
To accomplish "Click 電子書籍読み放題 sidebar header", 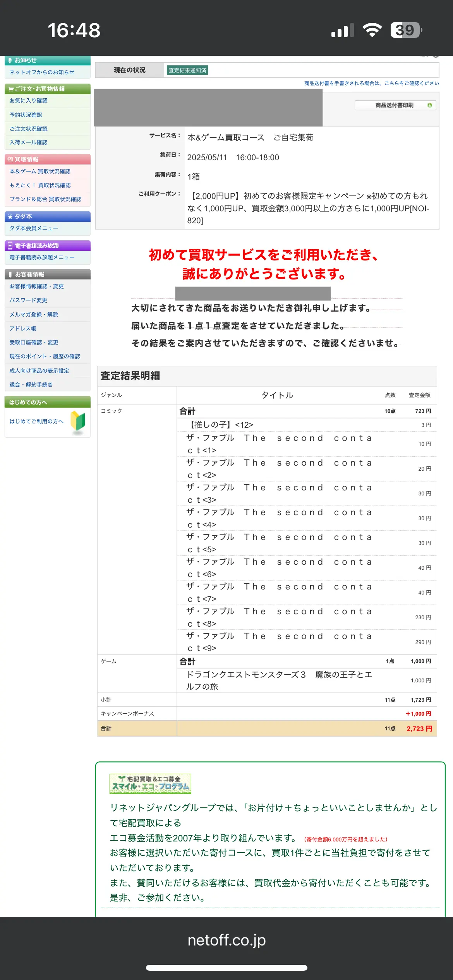I will (x=48, y=246).
